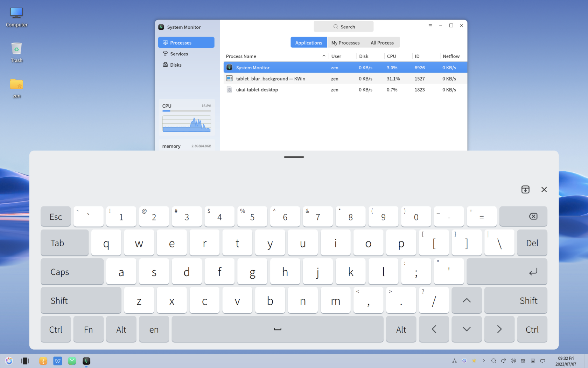The height and width of the screenshot is (368, 588).
Task: Open the weather sun tray icon
Action: (x=474, y=361)
